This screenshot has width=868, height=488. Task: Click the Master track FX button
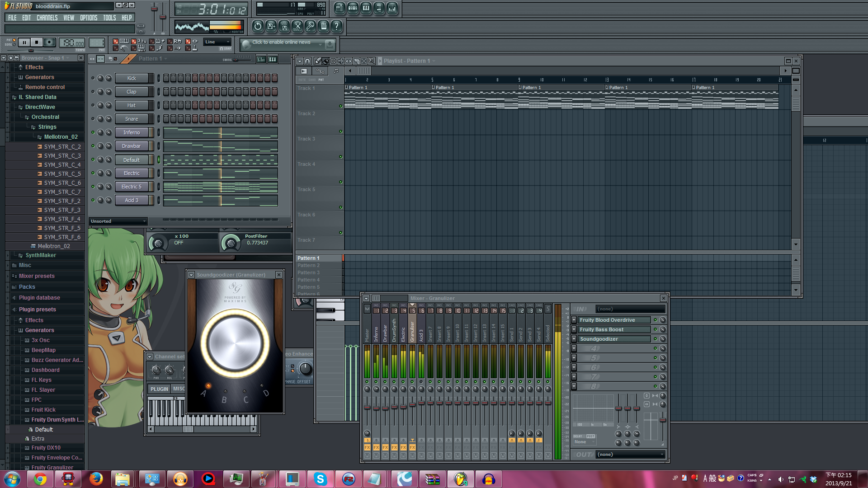point(367,447)
